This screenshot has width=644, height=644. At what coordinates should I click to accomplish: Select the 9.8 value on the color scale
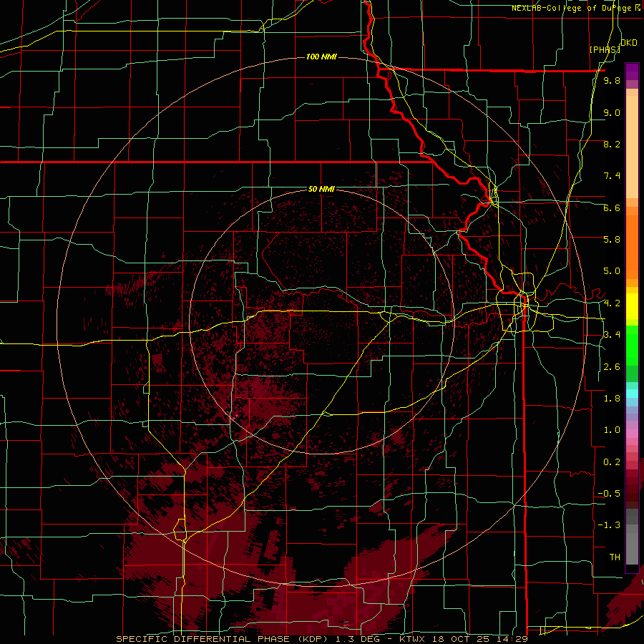(x=612, y=81)
